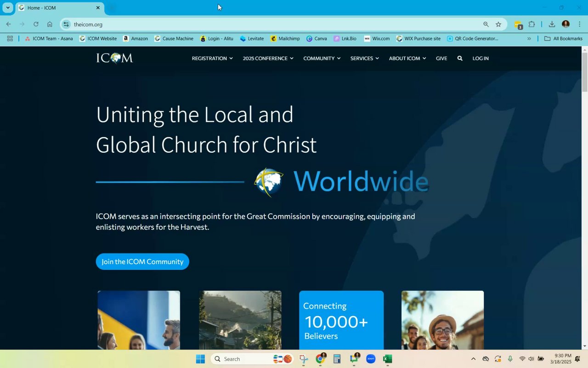Open the Mailchimp bookmark

(285, 39)
